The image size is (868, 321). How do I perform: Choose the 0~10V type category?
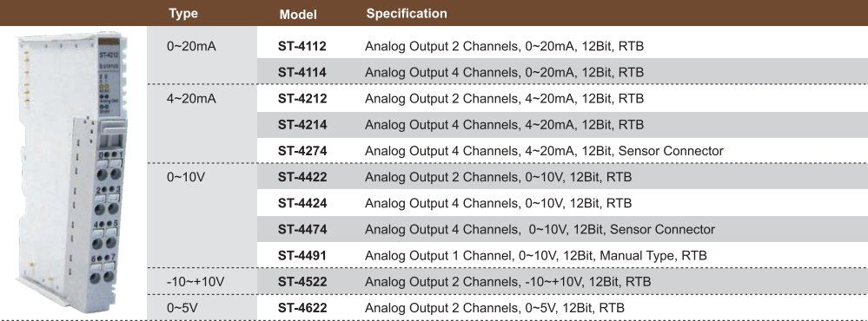point(185,177)
